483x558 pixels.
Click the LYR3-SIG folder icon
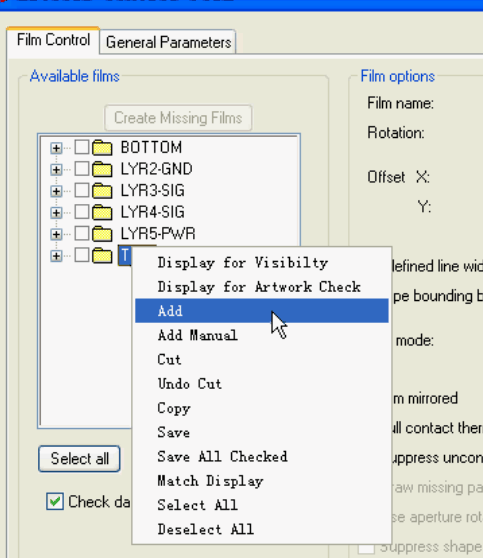point(102,191)
